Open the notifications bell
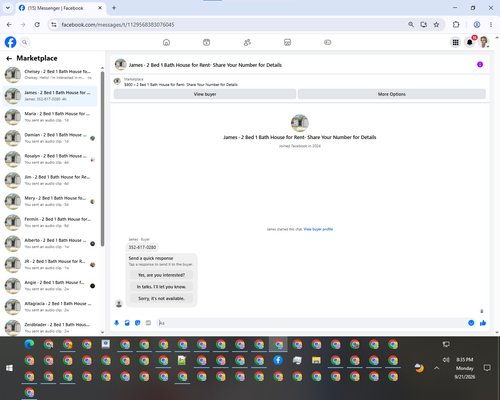 coord(470,42)
